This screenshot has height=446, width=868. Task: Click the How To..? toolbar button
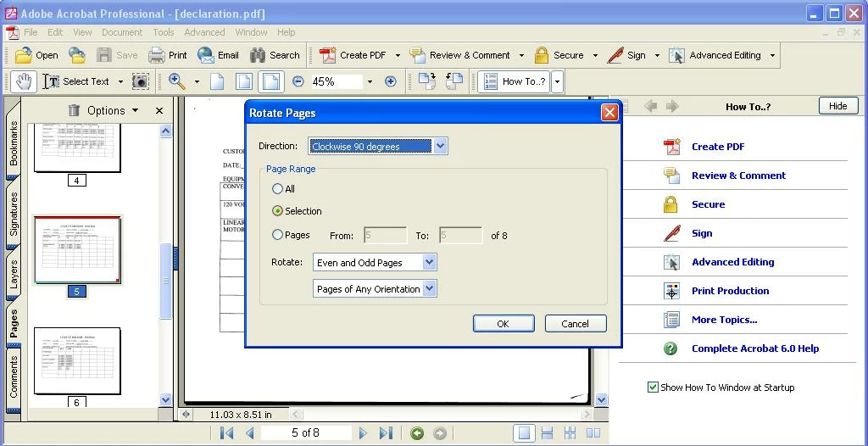(x=514, y=81)
